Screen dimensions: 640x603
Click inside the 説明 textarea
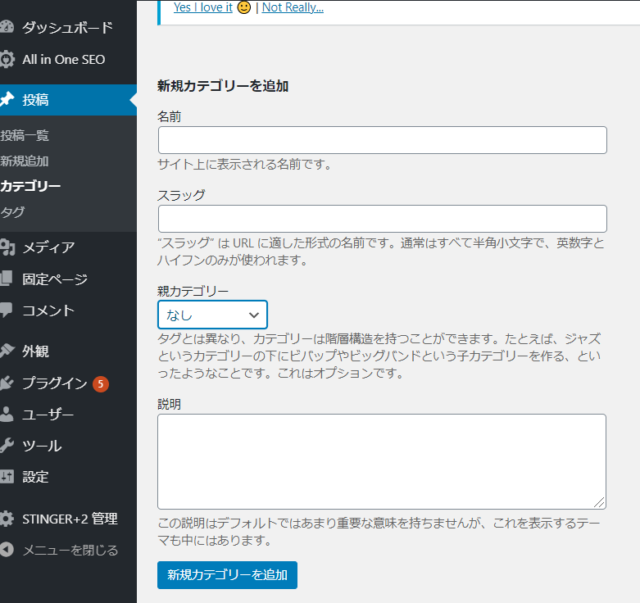pos(382,462)
